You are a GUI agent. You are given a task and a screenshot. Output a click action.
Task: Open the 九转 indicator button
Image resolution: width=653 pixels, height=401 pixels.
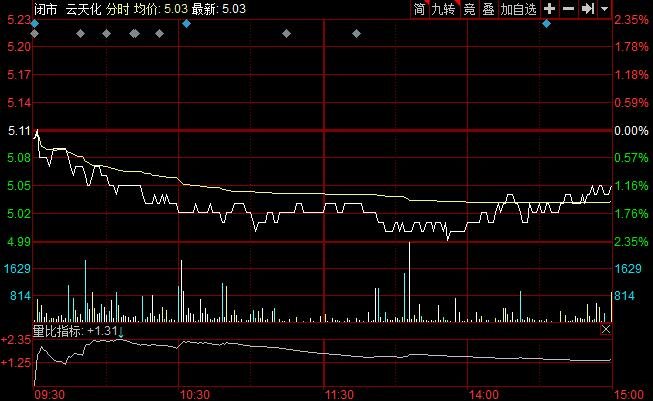[444, 9]
